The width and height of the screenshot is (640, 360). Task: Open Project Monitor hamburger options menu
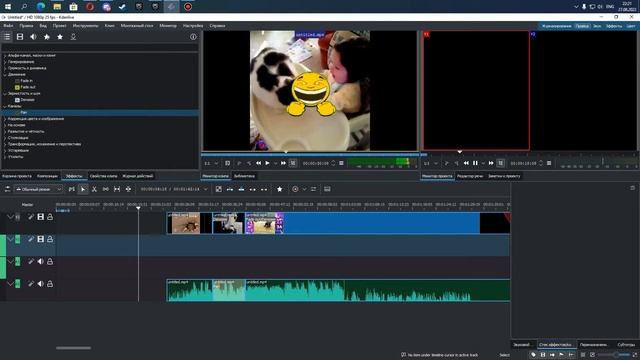[549, 163]
